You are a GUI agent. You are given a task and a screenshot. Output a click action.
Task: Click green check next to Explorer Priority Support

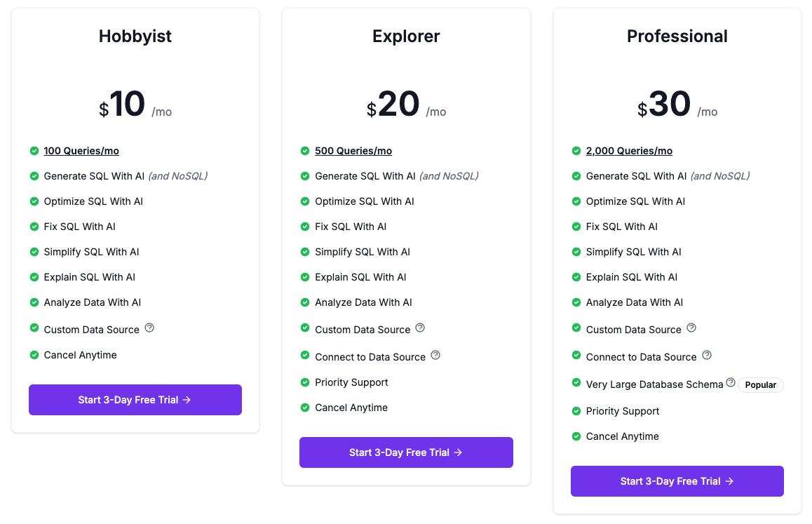click(305, 382)
